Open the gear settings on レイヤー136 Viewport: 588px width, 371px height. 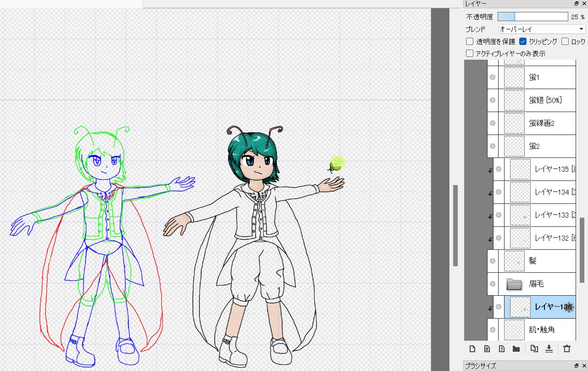[x=569, y=307]
